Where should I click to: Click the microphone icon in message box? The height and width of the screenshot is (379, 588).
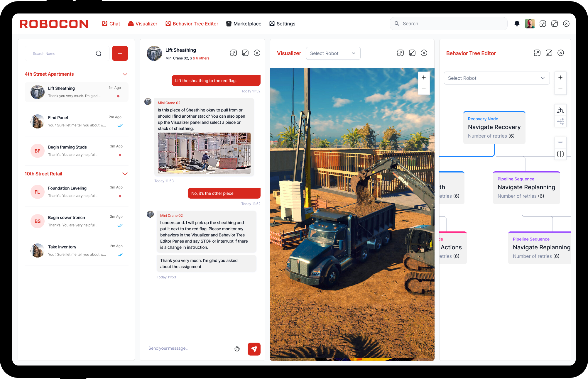click(237, 348)
